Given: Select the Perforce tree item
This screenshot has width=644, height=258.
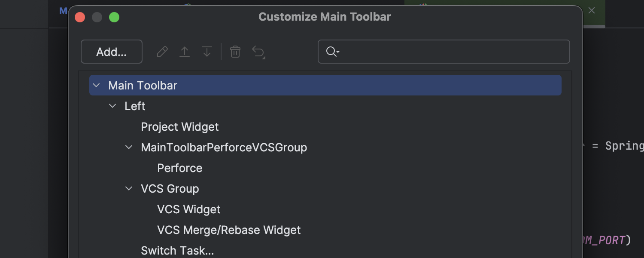Looking at the screenshot, I should click(x=179, y=168).
